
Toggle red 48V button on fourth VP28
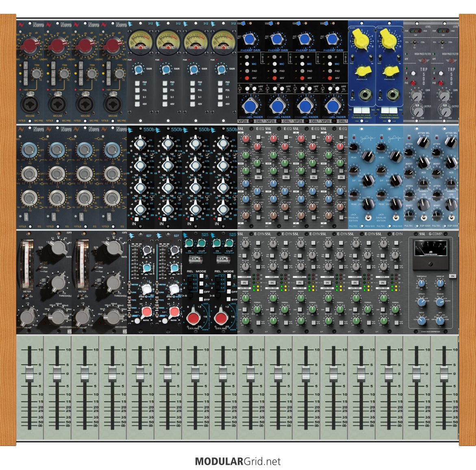[330, 78]
